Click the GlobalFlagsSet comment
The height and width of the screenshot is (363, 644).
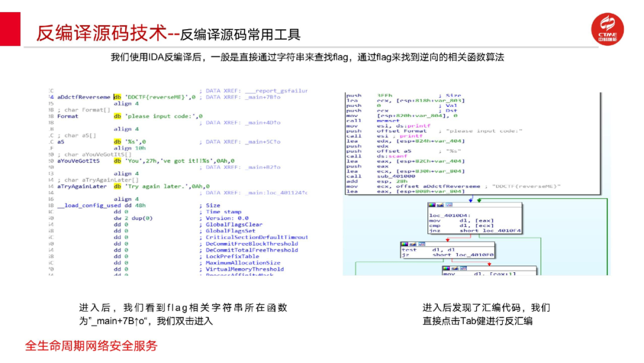(x=230, y=231)
